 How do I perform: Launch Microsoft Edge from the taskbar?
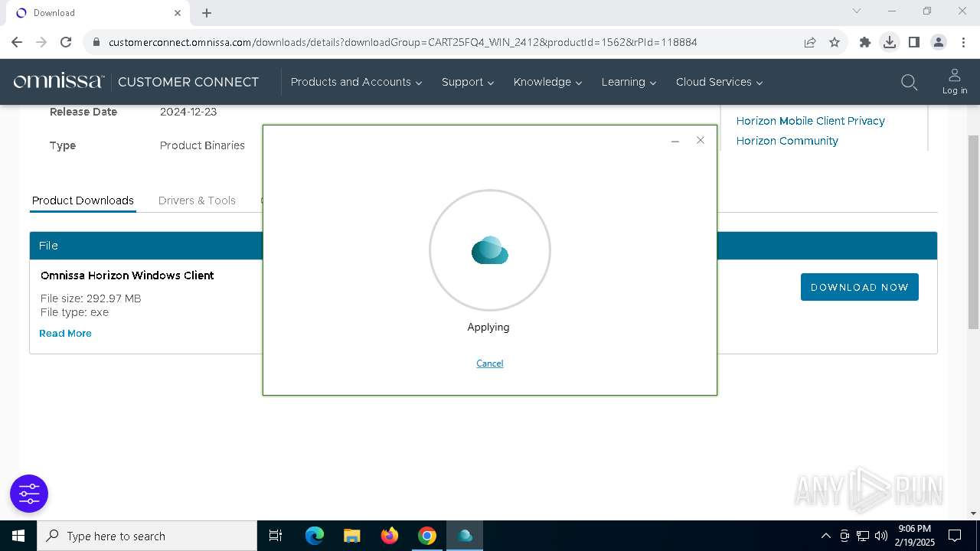(x=315, y=536)
